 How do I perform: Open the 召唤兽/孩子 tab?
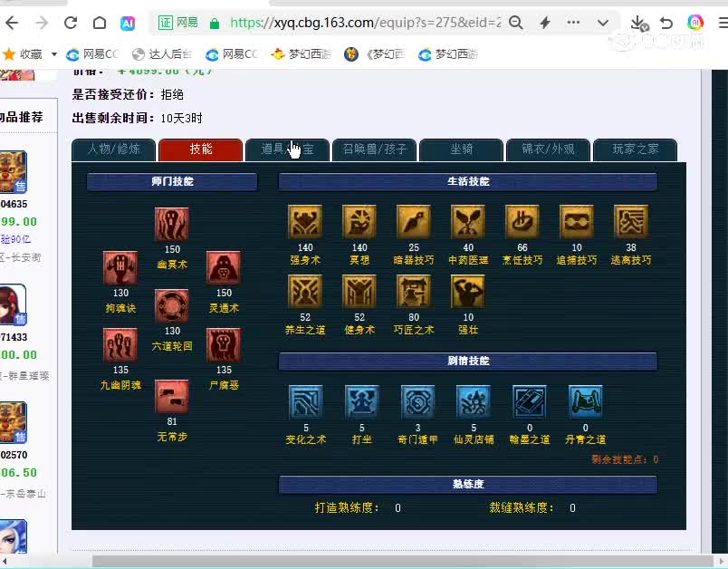[374, 149]
